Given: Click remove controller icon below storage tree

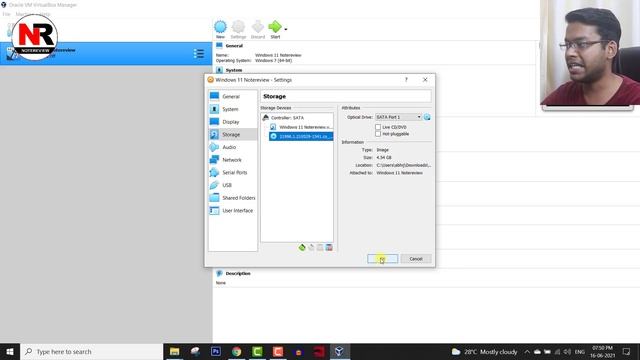Looking at the screenshot, I should [x=311, y=247].
